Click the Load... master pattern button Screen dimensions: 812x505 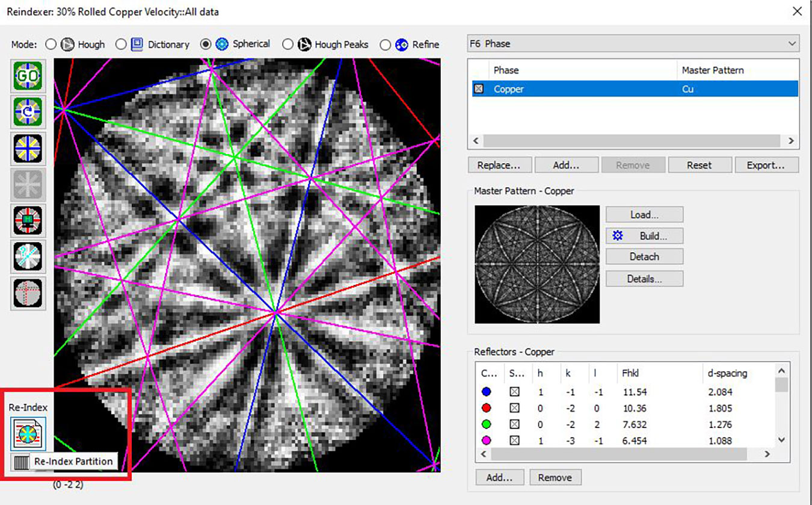click(x=644, y=215)
